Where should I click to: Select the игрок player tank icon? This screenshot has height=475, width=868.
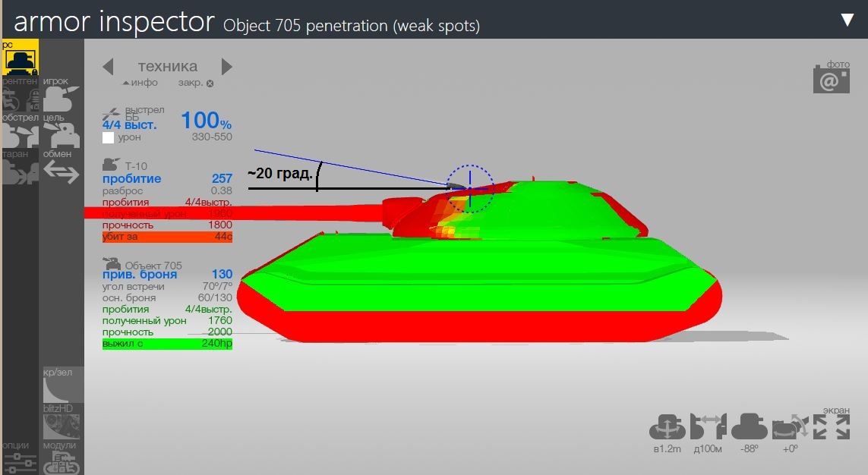coord(61,95)
